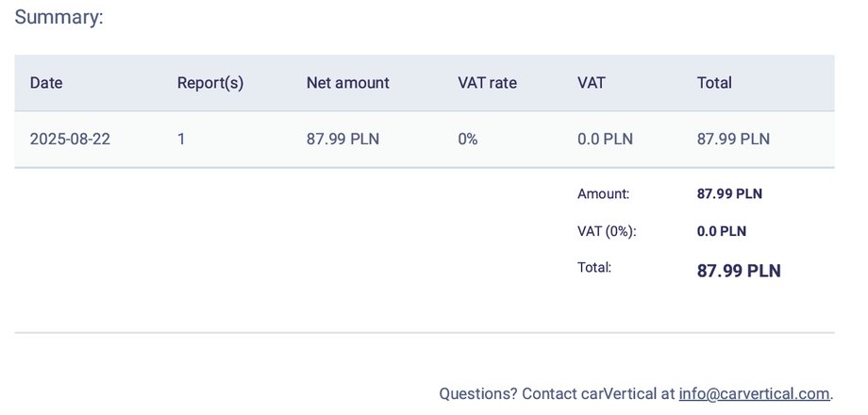Click the bold Amount value 87.99 PLN
The image size is (868, 415).
tap(729, 194)
